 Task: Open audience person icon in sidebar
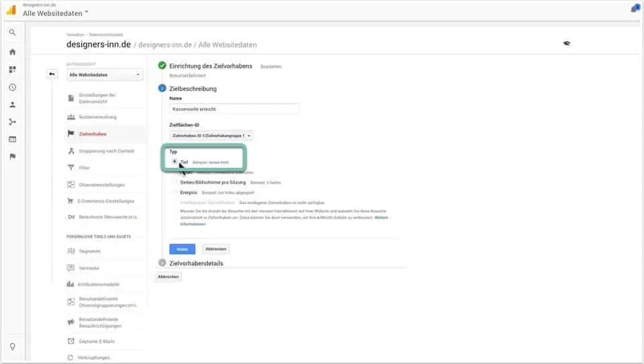(12, 105)
